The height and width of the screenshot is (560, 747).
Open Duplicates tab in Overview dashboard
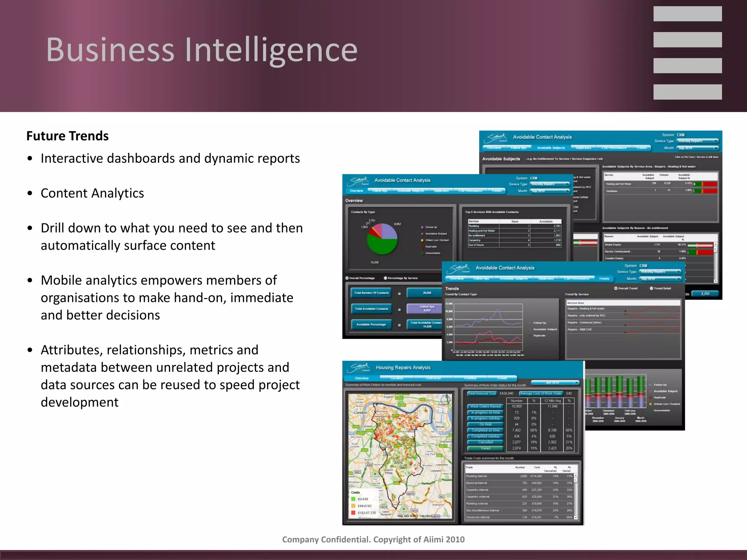pos(441,191)
